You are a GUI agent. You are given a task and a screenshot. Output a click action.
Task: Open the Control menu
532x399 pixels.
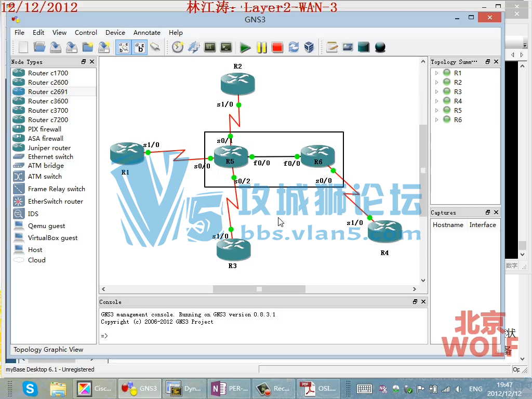[86, 32]
